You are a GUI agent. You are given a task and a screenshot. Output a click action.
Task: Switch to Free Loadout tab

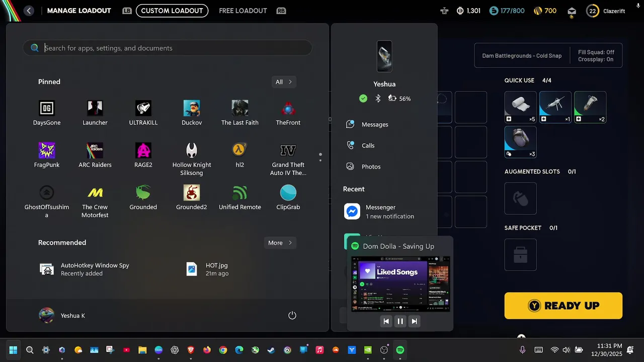[x=243, y=11]
